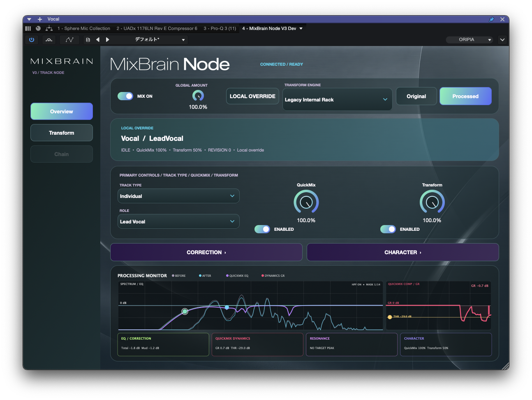Image resolution: width=532 pixels, height=400 pixels.
Task: Click the mix knob icon in header
Action: (x=38, y=28)
